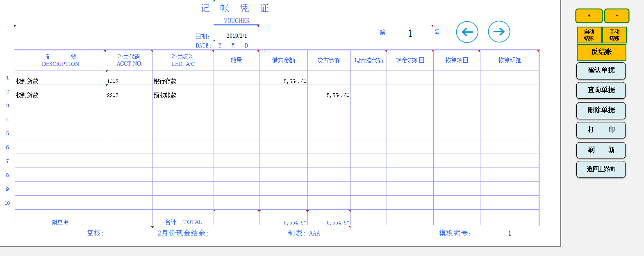Click the 合计 TOTAL label cell
The image size is (644, 256).
coord(183,217)
